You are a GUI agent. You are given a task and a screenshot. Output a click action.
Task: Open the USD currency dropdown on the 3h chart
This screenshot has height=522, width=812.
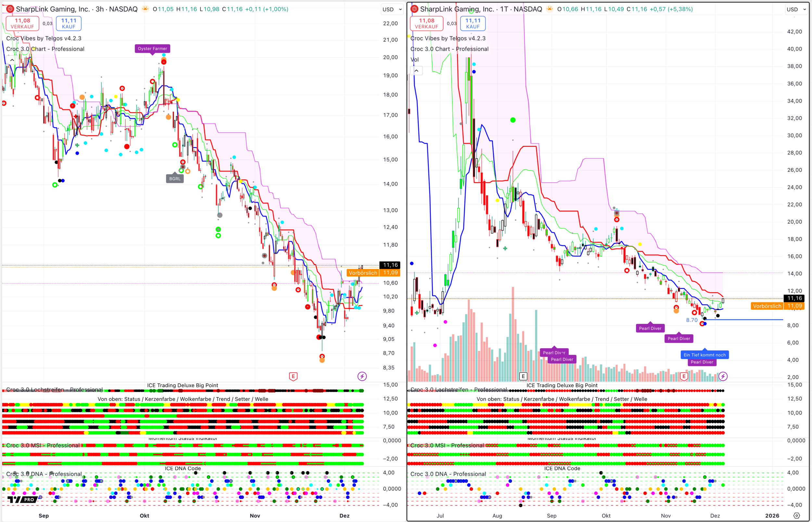pos(392,9)
